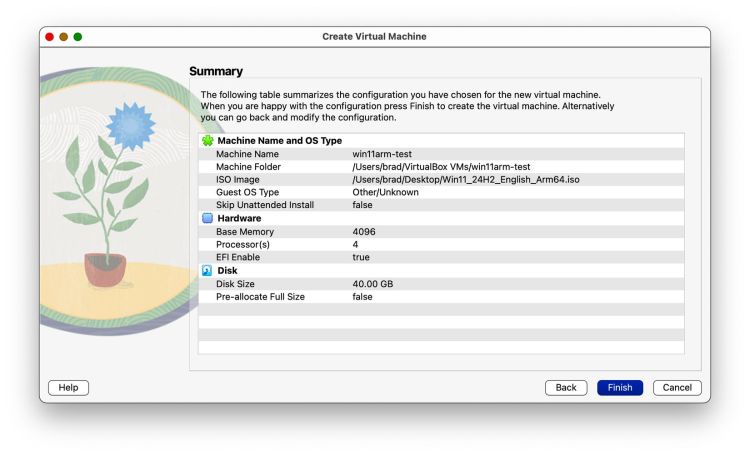Select the Disk Size label
Screen dimensions: 750x455
[x=235, y=284]
